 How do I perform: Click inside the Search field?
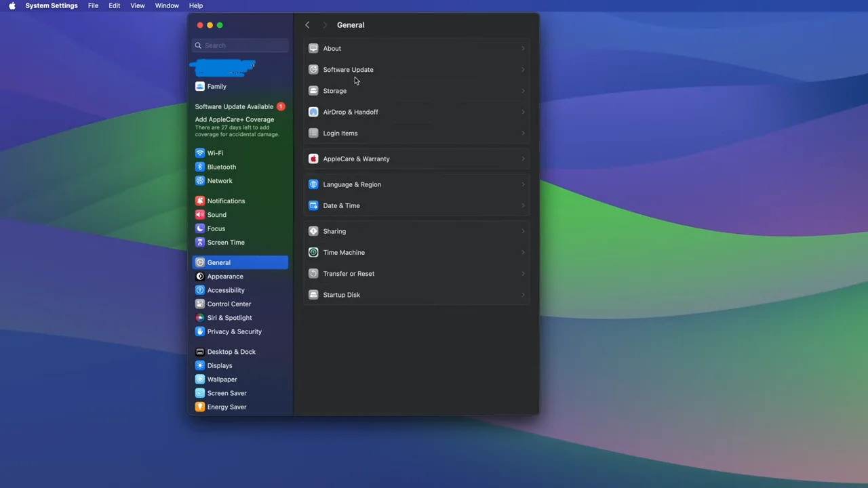[x=241, y=45]
